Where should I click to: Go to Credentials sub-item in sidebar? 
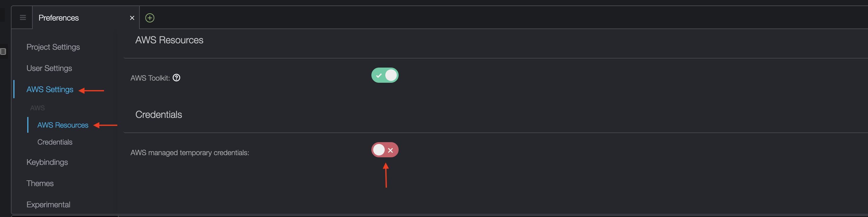55,142
